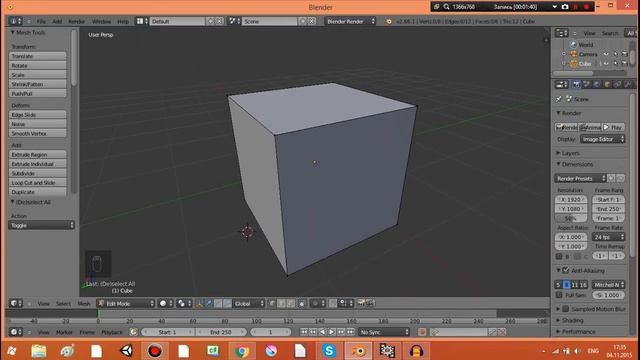Toggle Camera selectability arrow in the outliner
640x360 pixels.
616,54
